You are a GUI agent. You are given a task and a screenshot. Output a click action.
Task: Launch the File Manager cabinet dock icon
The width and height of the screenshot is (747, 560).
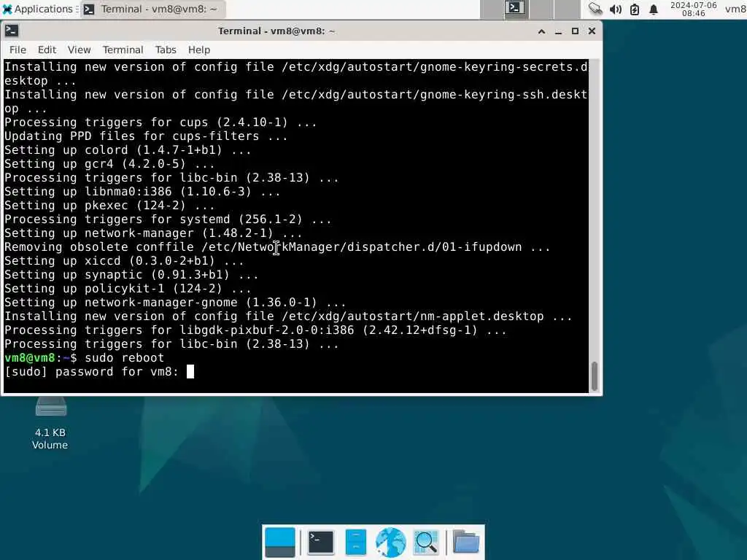355,542
